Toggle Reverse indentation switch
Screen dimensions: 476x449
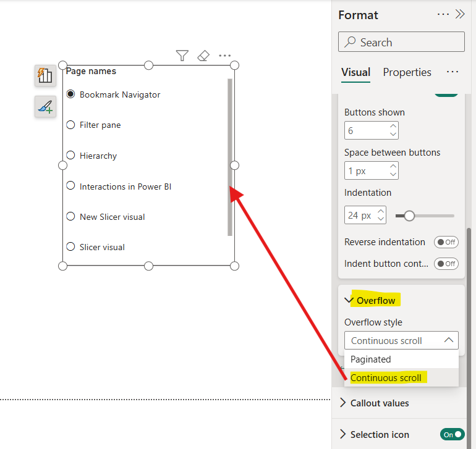click(x=446, y=242)
